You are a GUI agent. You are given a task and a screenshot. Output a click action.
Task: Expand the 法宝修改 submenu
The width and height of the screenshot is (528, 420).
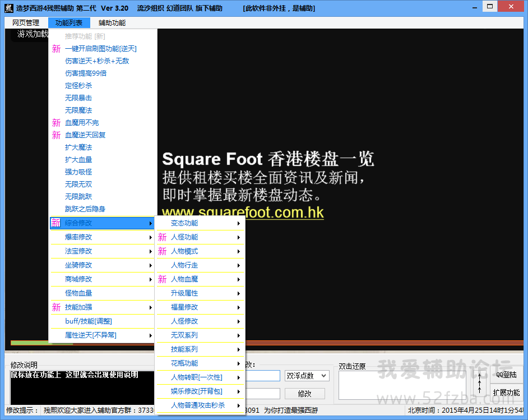pos(101,251)
